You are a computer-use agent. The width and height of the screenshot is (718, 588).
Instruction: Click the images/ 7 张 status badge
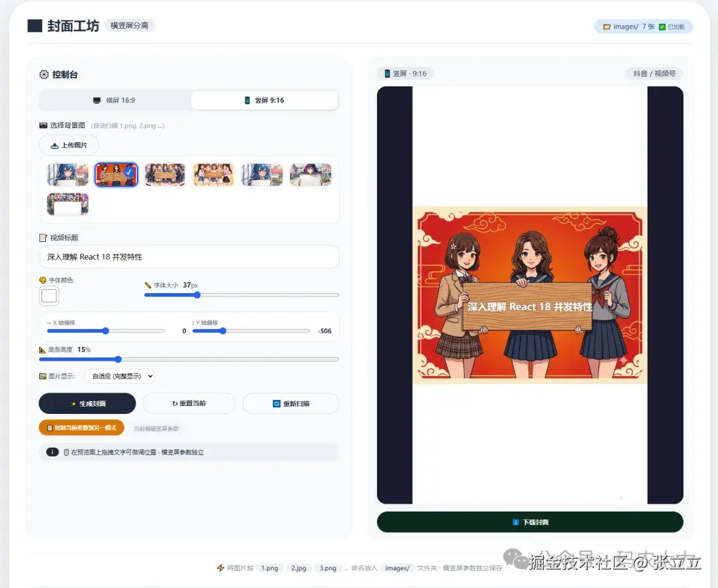pyautogui.click(x=644, y=27)
